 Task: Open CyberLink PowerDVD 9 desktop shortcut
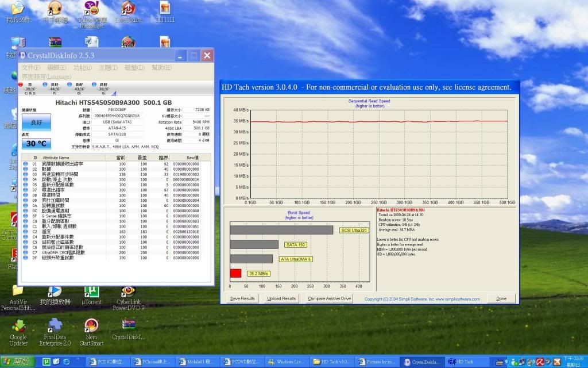(x=128, y=298)
